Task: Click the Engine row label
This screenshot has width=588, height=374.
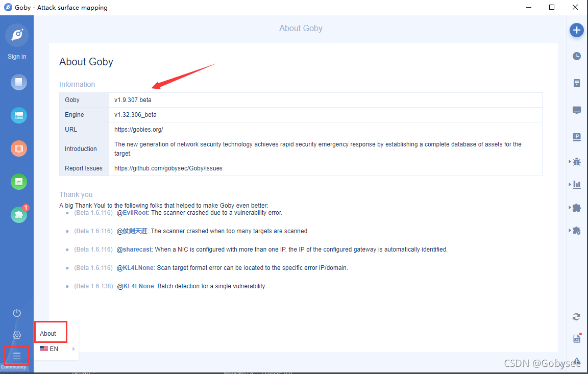Action: 74,115
